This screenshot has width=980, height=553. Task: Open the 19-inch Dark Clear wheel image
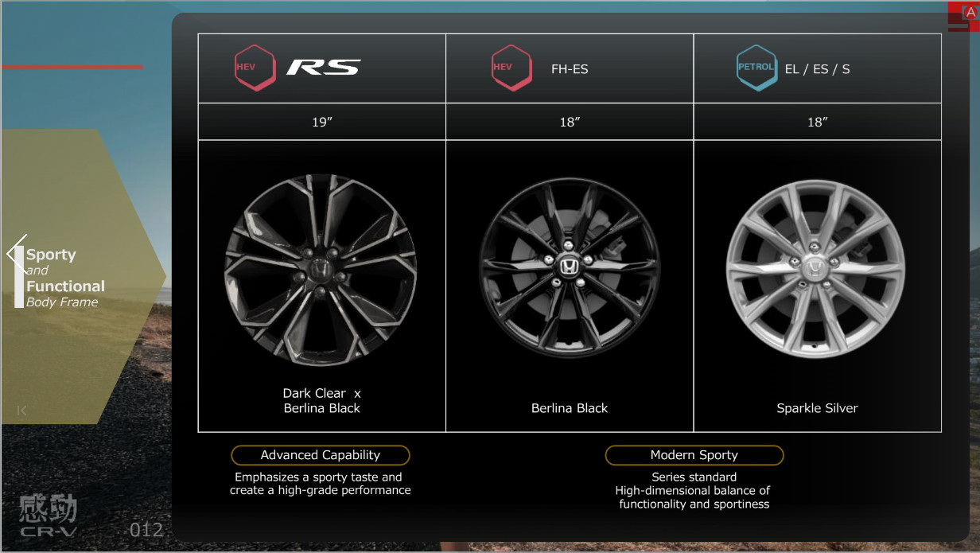(321, 271)
